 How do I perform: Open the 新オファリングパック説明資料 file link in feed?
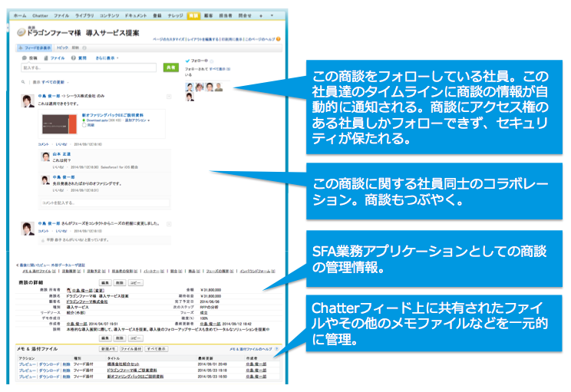point(113,115)
